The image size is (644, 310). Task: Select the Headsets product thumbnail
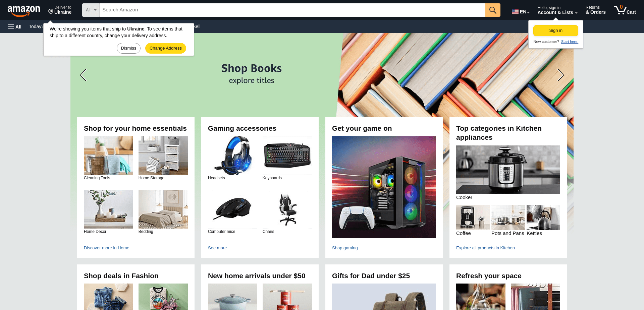tap(232, 156)
